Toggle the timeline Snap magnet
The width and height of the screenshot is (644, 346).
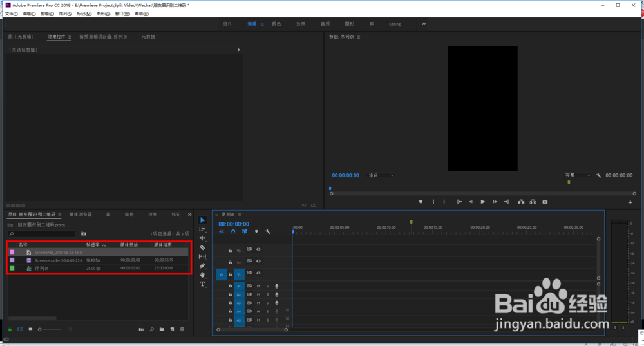click(233, 232)
